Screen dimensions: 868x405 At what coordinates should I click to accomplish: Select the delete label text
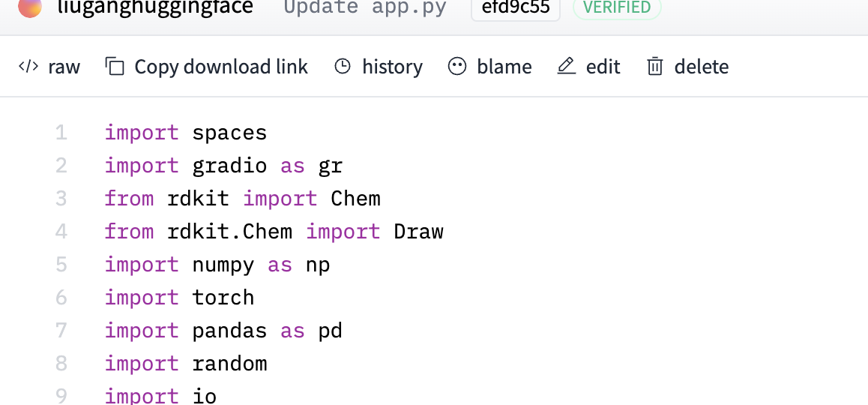702,67
